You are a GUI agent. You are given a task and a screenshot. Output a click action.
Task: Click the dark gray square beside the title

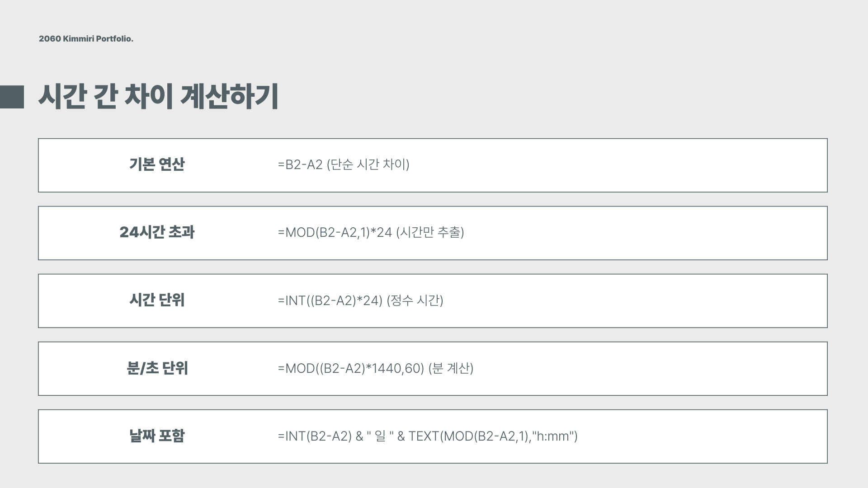tap(12, 97)
